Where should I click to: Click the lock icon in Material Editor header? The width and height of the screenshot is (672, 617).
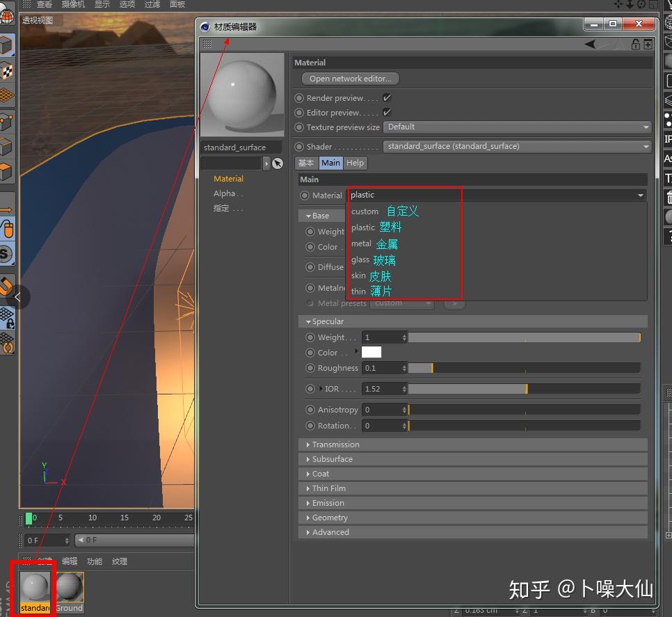pos(635,44)
